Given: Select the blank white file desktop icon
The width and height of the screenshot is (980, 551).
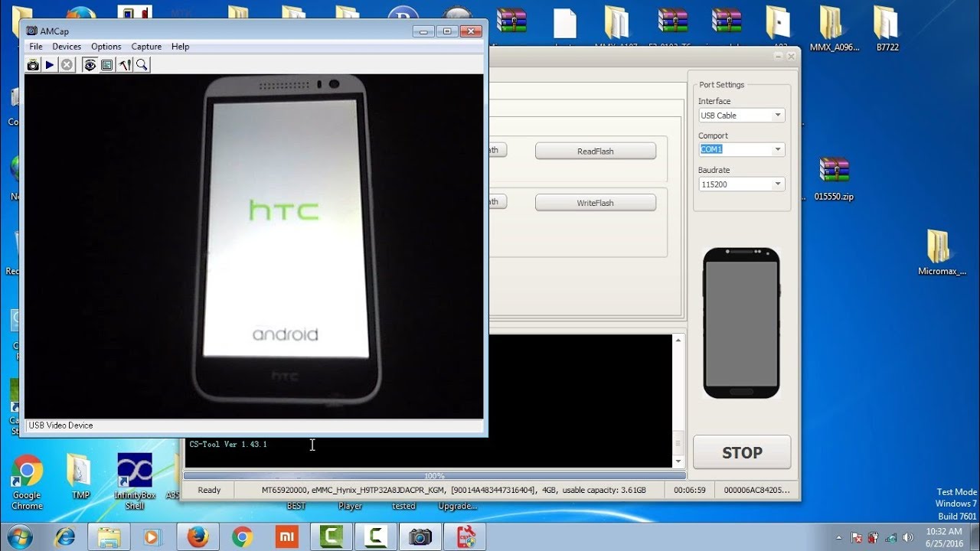Looking at the screenshot, I should (x=564, y=23).
